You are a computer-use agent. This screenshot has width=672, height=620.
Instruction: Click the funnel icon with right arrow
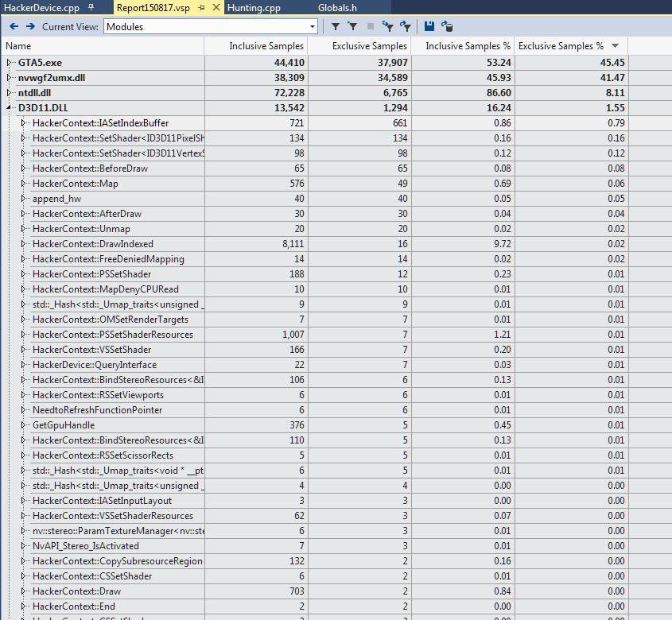[406, 26]
